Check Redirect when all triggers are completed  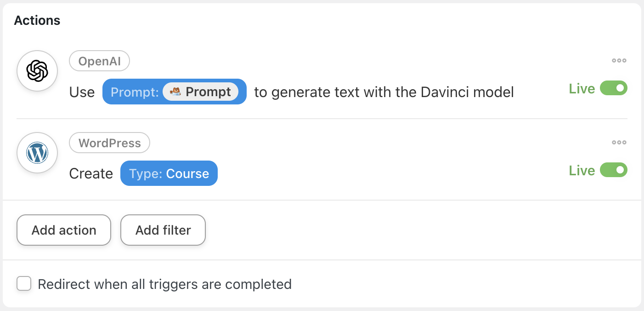pos(24,283)
